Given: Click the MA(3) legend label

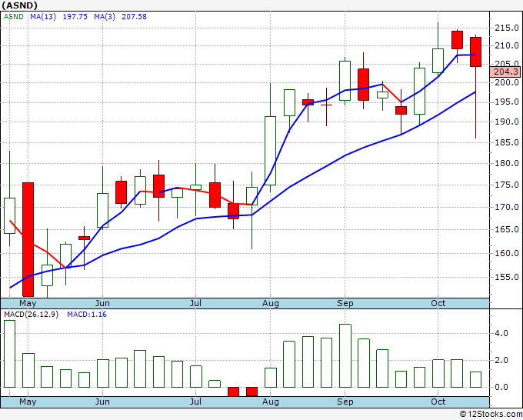Looking at the screenshot, I should (x=105, y=17).
